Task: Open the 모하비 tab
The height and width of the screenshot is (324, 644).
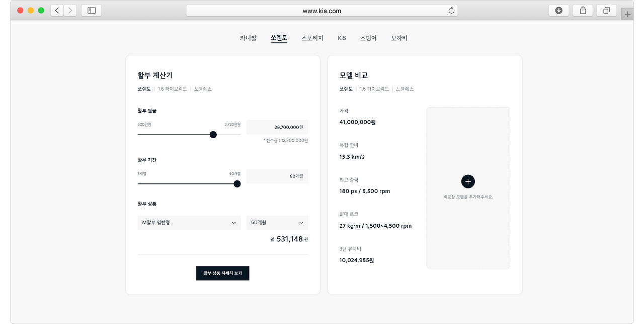Action: 399,38
